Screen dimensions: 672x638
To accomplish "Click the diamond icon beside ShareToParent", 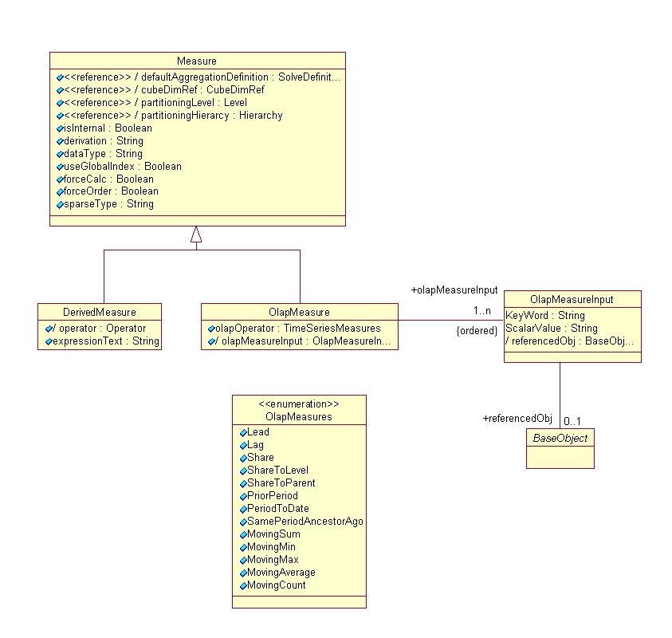I will click(x=243, y=483).
